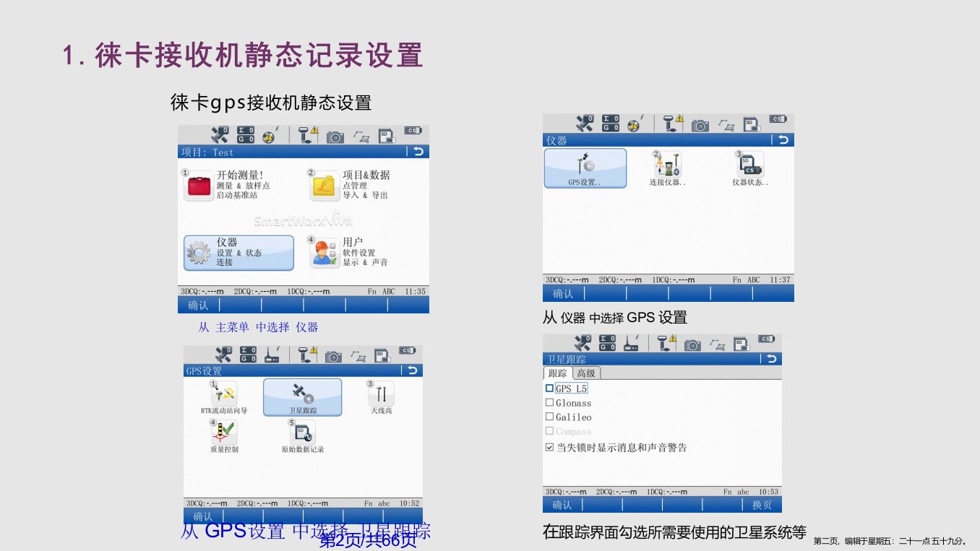The image size is (980, 551).
Task: Click the 3DCQ readout on 项目: Test screen
Action: pos(202,291)
